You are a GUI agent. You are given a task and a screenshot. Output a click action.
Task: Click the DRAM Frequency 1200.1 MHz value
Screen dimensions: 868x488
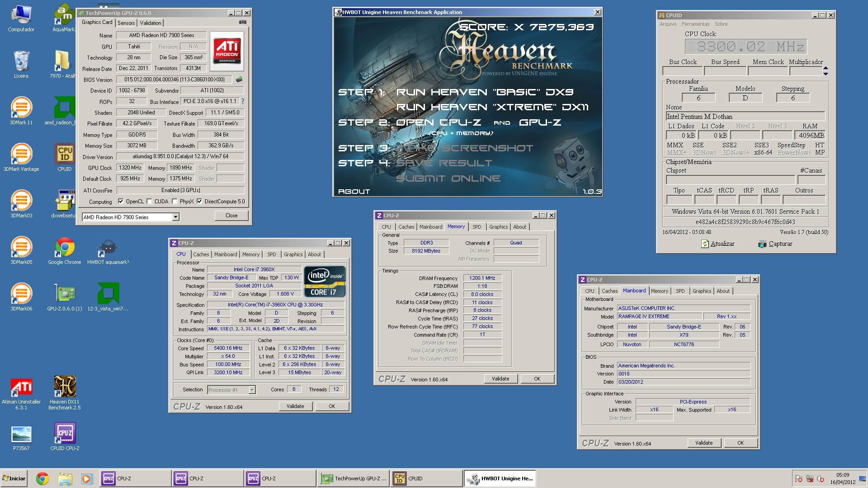click(482, 278)
